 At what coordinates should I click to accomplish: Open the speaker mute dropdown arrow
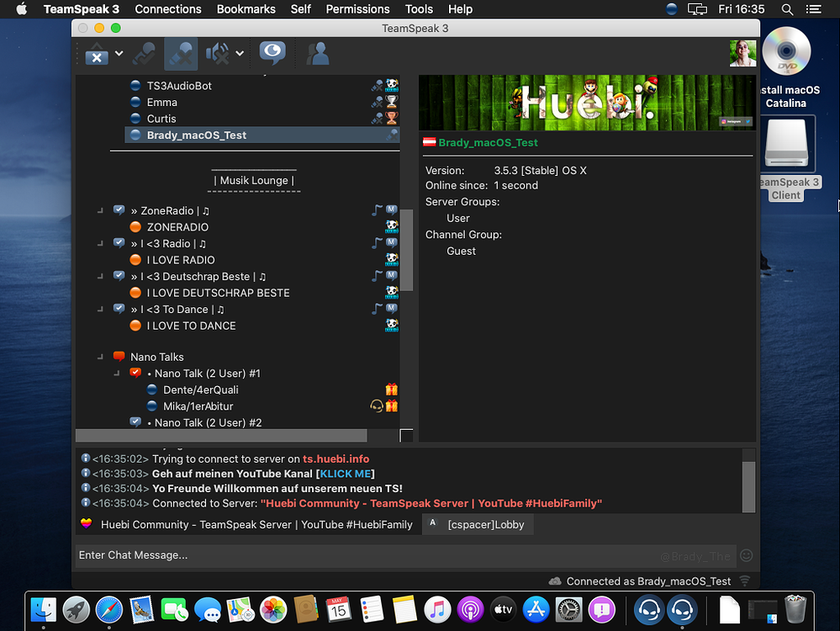point(240,54)
